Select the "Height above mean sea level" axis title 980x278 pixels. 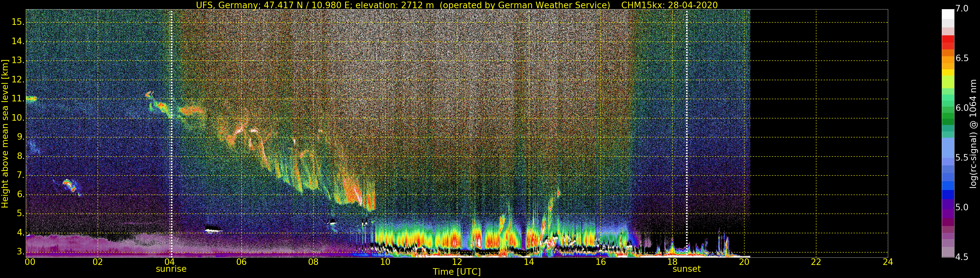[x=5, y=133]
